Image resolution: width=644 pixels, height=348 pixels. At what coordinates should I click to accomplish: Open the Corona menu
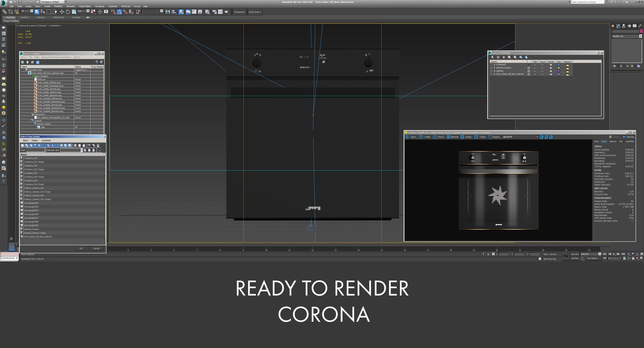click(137, 6)
